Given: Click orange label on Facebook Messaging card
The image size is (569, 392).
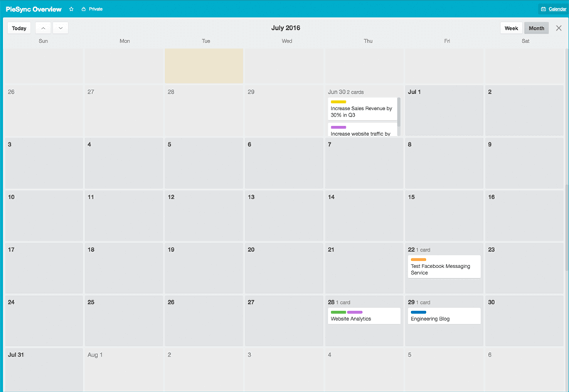Looking at the screenshot, I should [418, 260].
